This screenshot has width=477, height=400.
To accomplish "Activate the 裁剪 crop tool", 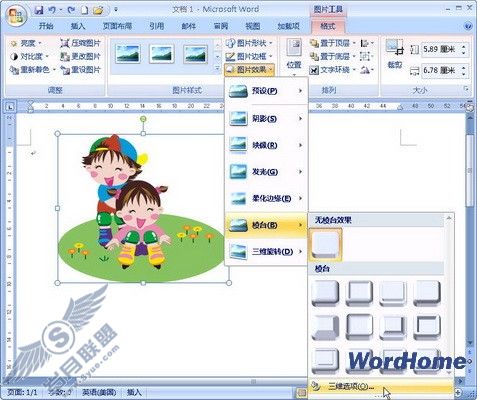I will [x=395, y=54].
